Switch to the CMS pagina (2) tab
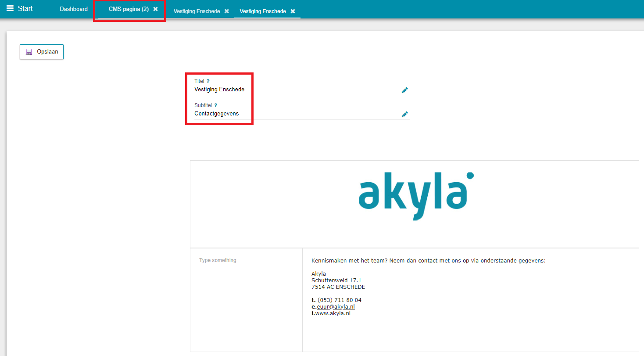The width and height of the screenshot is (644, 356). point(129,9)
